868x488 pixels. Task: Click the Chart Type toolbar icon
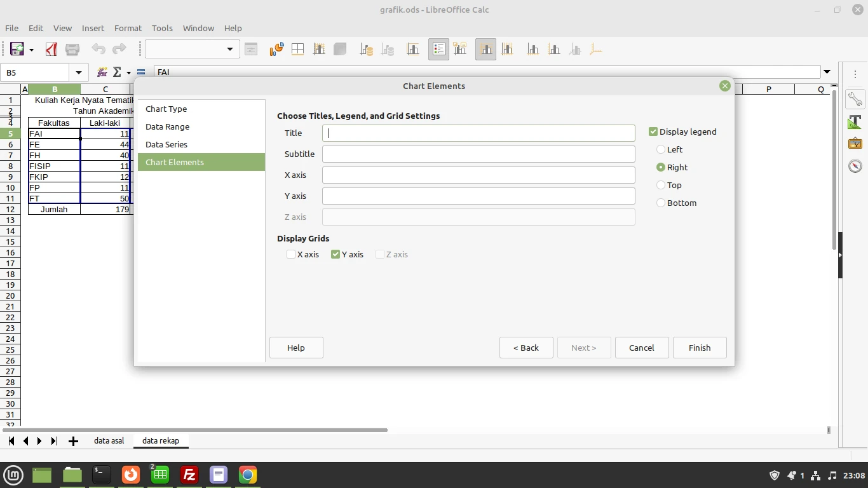click(276, 50)
